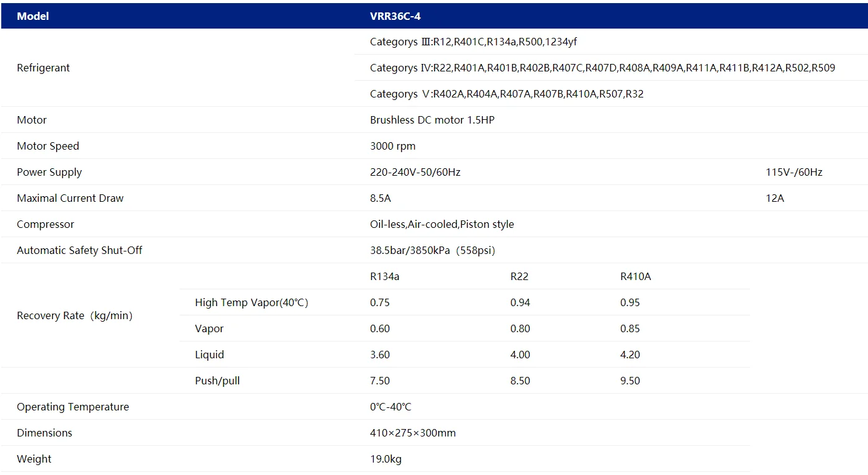
Task: Click the 'Power Supply' label
Action: pos(49,172)
